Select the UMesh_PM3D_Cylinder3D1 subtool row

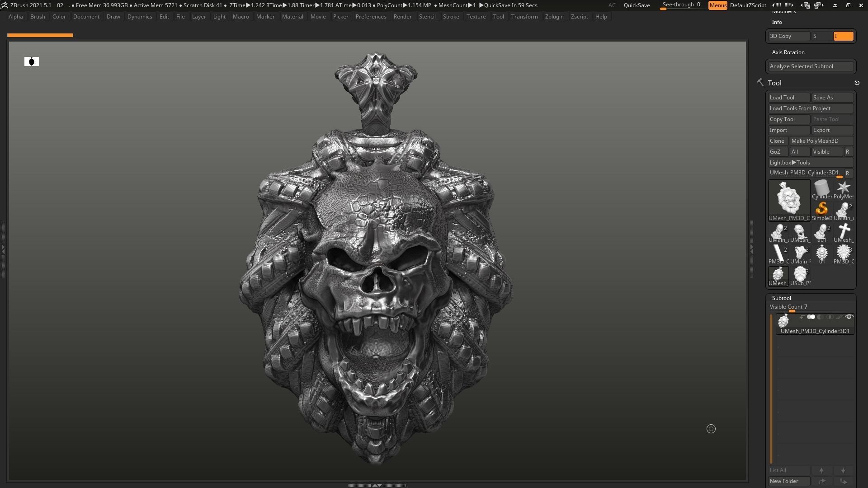(815, 324)
